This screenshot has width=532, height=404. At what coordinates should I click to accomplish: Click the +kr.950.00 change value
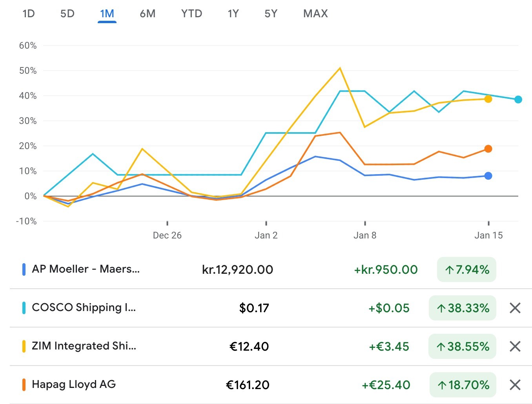386,269
